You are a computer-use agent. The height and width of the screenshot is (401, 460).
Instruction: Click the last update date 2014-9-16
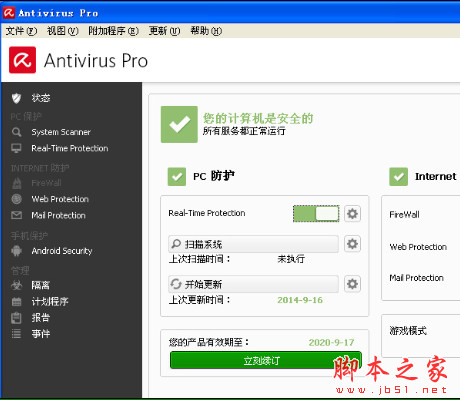point(300,300)
